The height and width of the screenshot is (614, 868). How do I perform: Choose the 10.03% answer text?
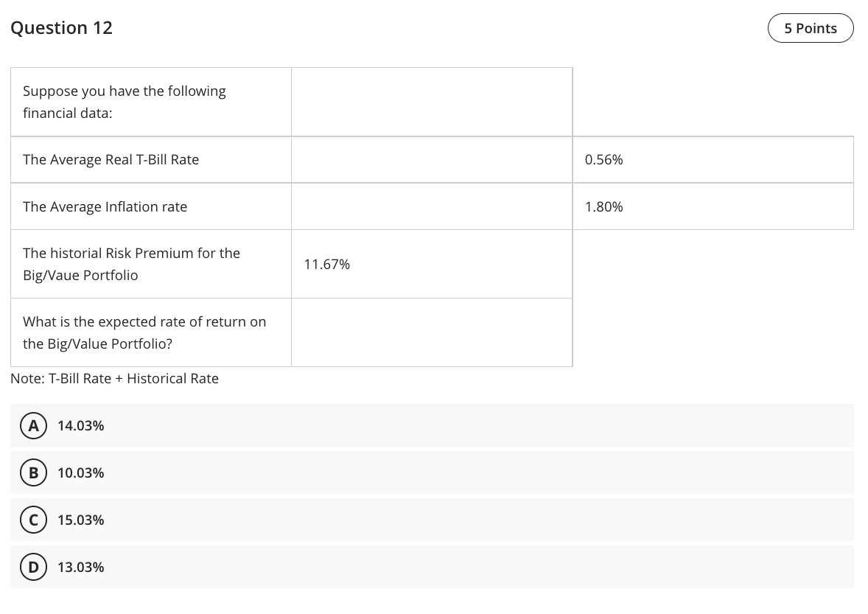80,472
